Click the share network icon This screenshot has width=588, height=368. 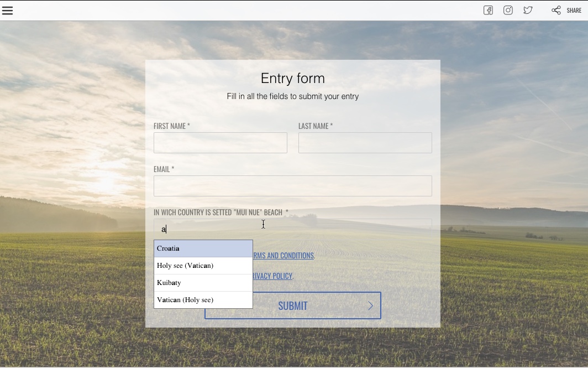556,11
